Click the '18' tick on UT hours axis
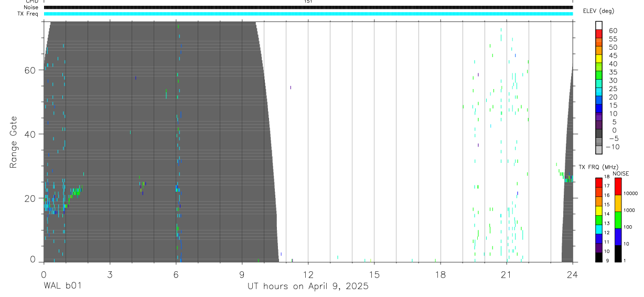The width and height of the screenshot is (644, 297). [440, 274]
